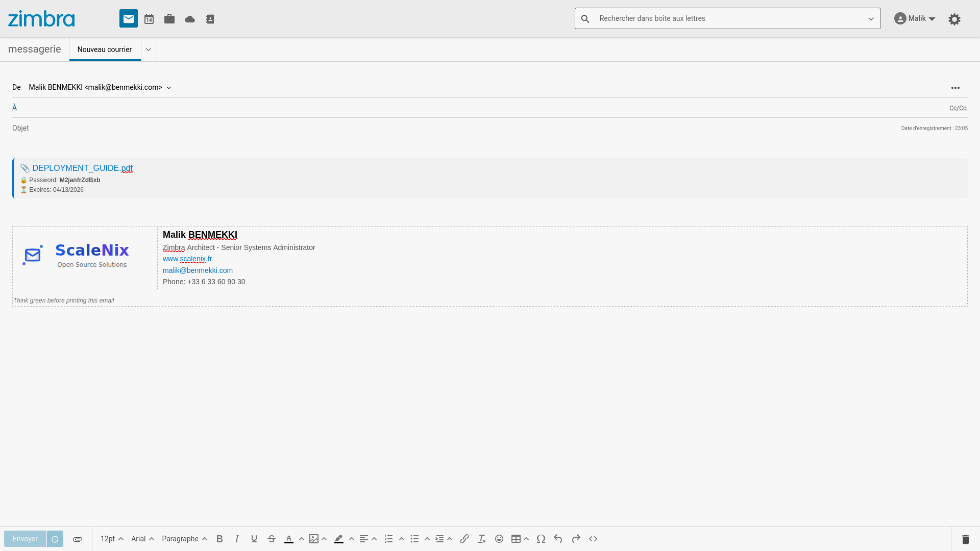Expand the 12pt font size dropdown
Viewport: 980px width, 551px height.
point(112,539)
